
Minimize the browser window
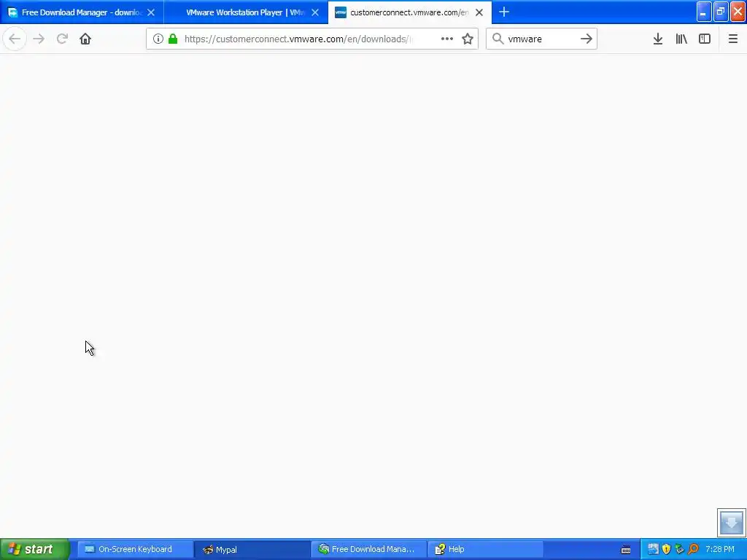point(704,12)
